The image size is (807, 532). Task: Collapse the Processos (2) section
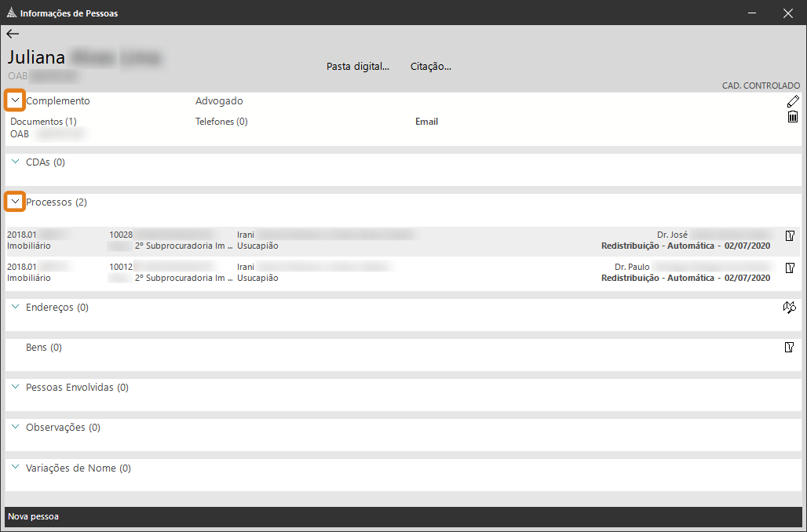(x=15, y=202)
